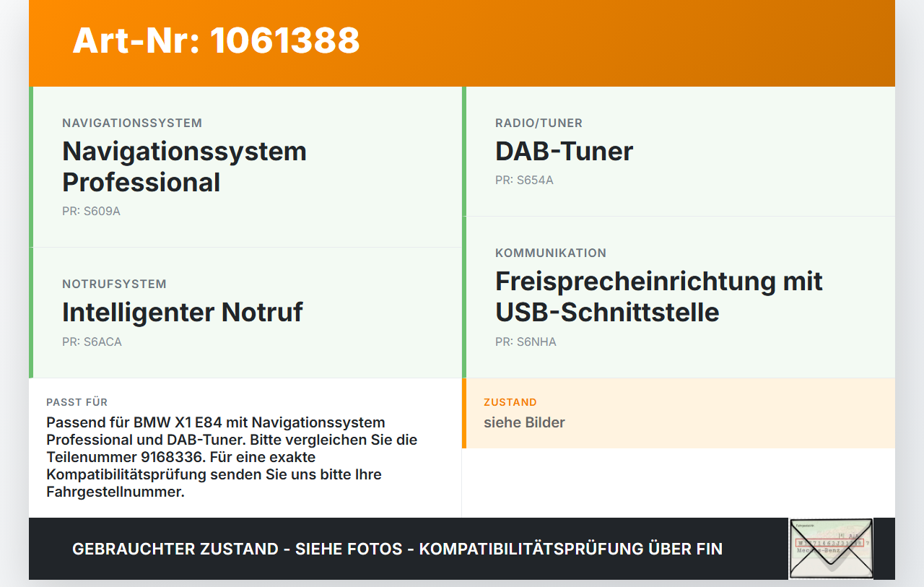Click the NOTRUFSYSTEM category label
Screen dimensions: 924x587
click(114, 284)
